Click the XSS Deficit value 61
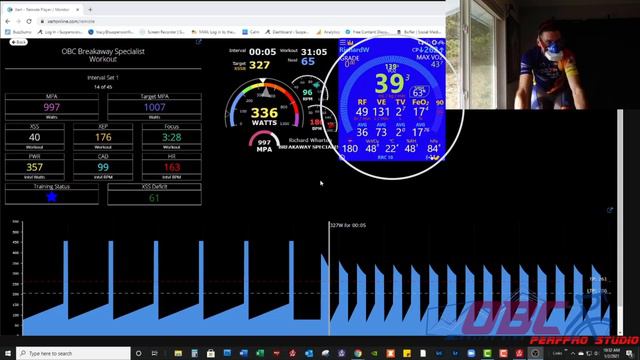This screenshot has height=360, width=640. coord(154,198)
